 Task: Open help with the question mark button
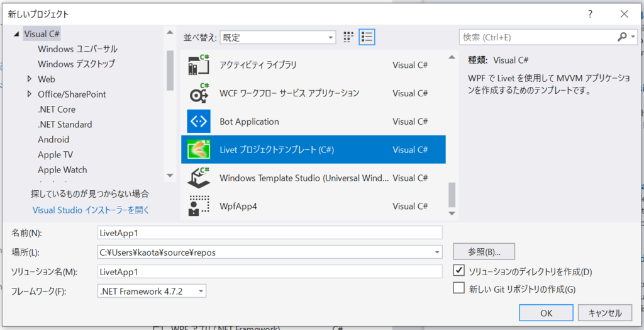590,14
